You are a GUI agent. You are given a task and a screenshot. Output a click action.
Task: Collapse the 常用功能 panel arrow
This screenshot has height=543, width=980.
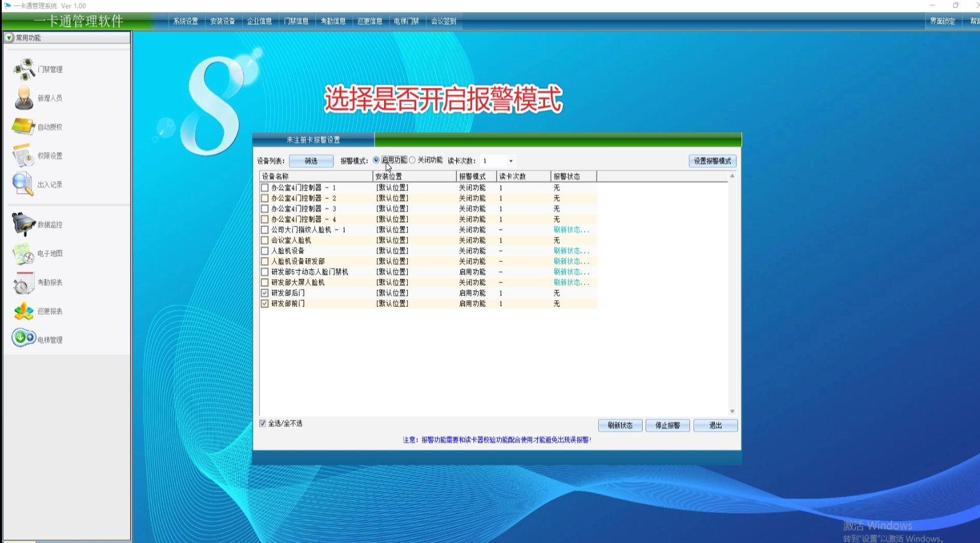coord(9,38)
